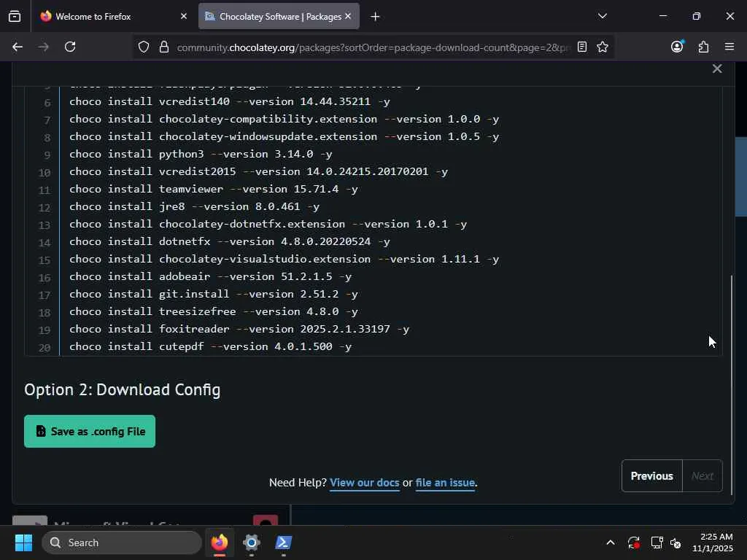
Task: Click the Next button
Action: pos(703,475)
